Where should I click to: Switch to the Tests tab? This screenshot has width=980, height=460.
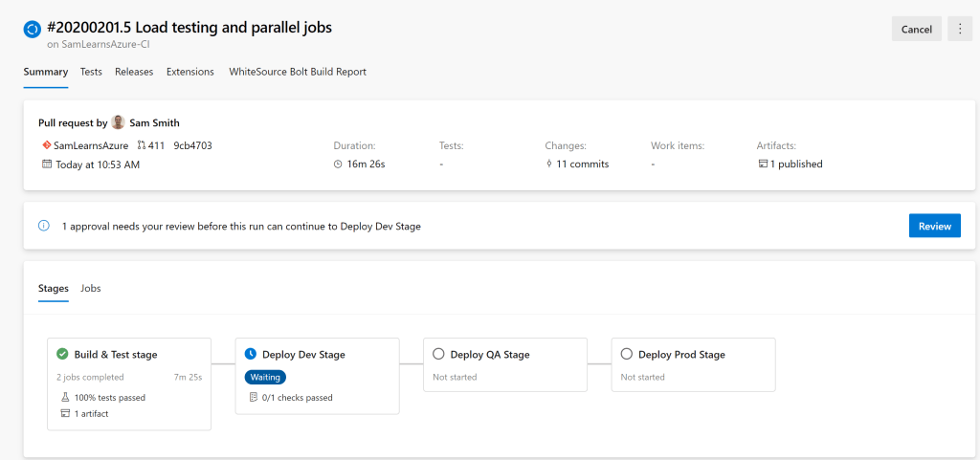[91, 72]
